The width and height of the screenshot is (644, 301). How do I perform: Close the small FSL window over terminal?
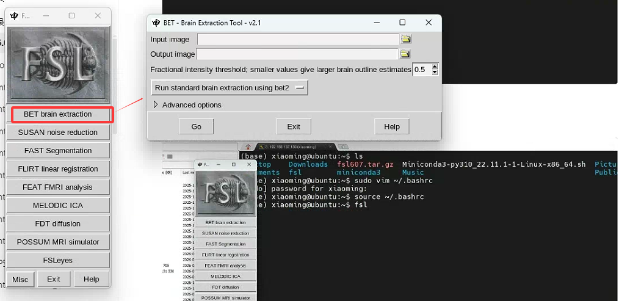pyautogui.click(x=249, y=164)
